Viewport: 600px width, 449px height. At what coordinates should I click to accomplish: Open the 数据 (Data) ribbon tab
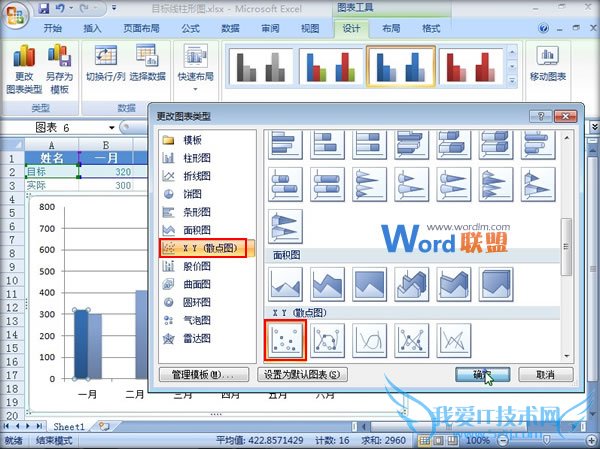point(230,28)
